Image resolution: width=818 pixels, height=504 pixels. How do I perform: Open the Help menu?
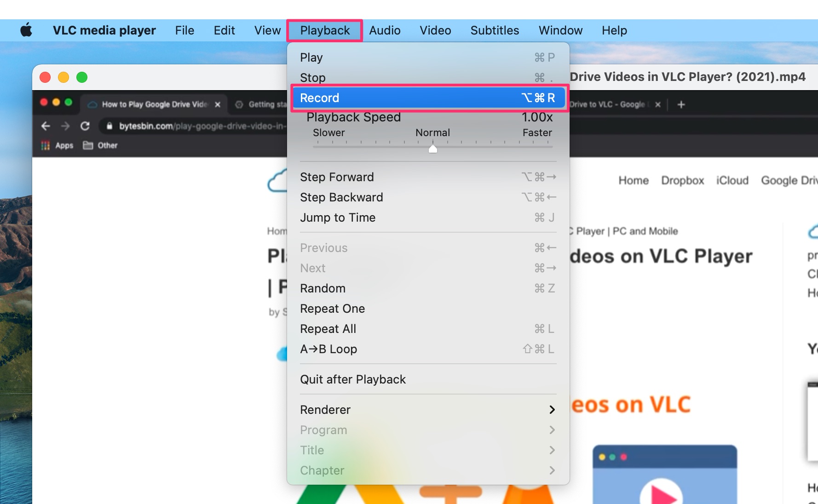coord(614,30)
